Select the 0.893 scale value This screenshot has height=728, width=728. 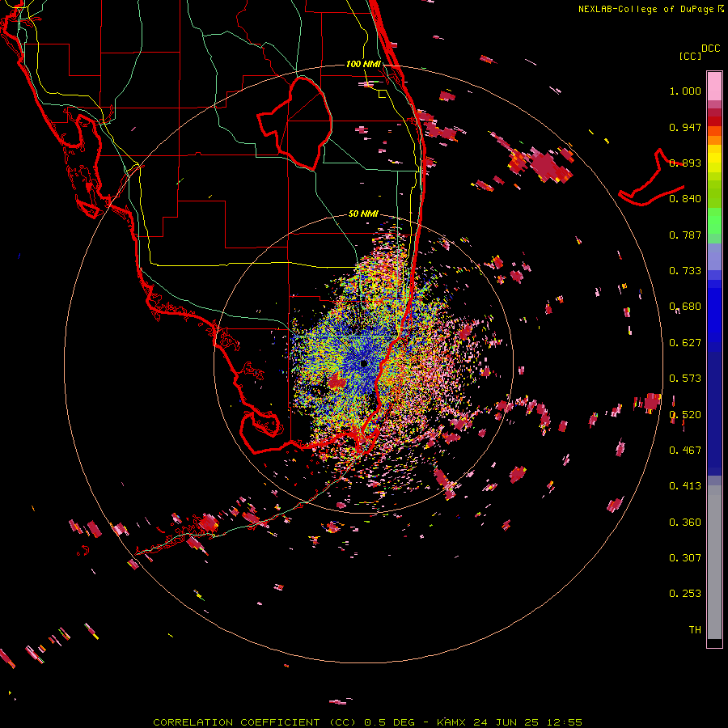[x=685, y=163]
